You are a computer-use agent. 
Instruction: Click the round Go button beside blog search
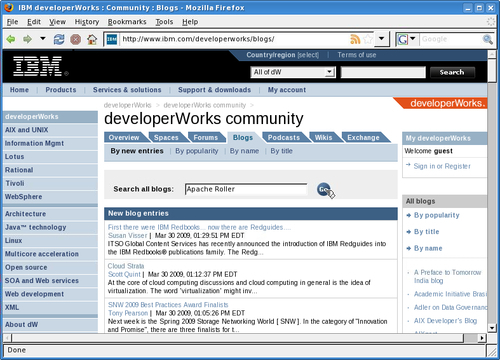[x=324, y=189]
